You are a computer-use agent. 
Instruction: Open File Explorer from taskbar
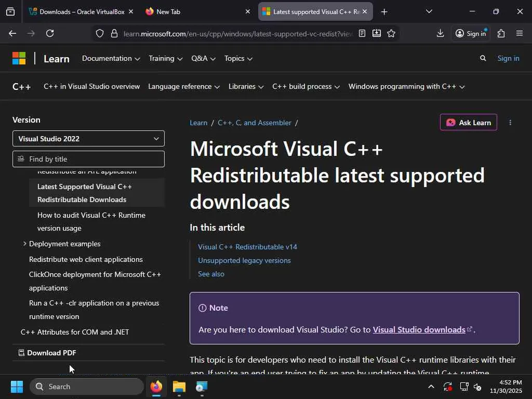[179, 387]
